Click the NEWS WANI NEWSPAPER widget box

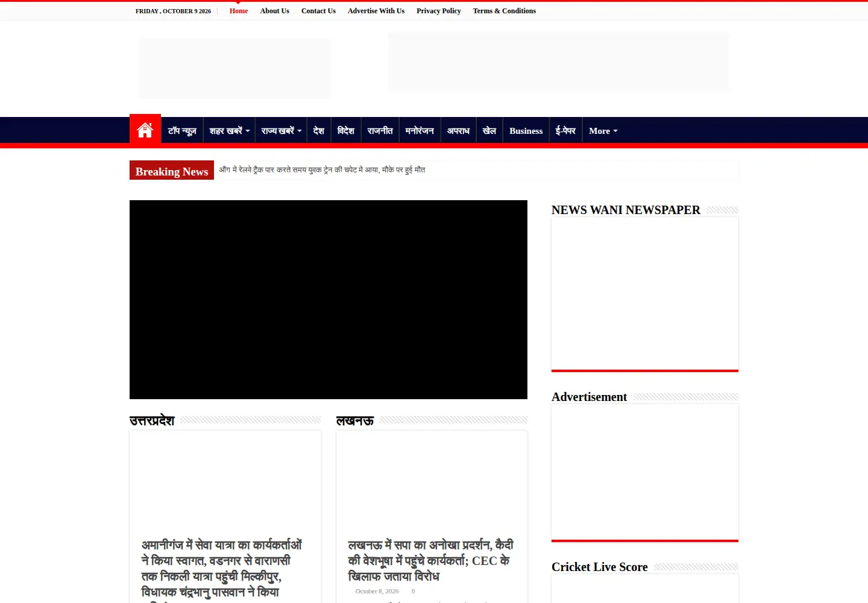click(x=645, y=294)
